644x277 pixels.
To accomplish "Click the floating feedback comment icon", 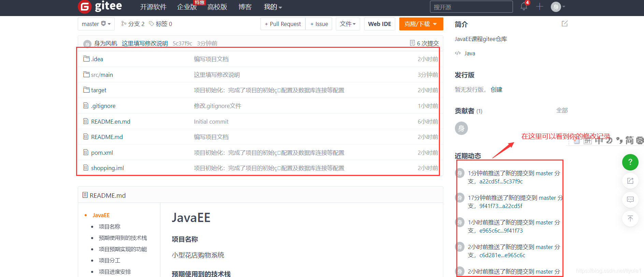I will point(630,199).
